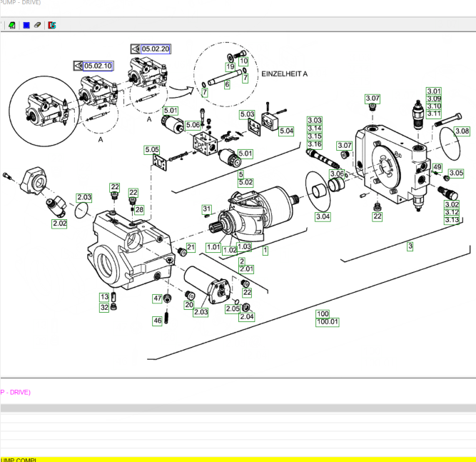Click the blue square toolbar icon
This screenshot has height=462, width=476.
pyautogui.click(x=26, y=25)
